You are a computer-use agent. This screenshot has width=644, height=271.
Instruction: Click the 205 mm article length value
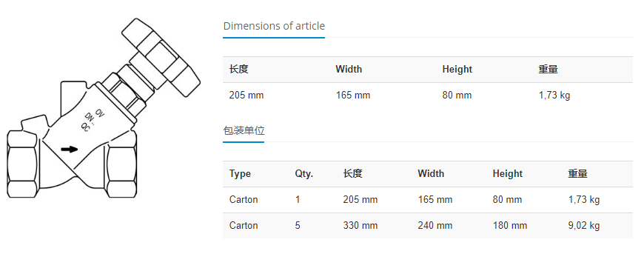click(x=246, y=96)
